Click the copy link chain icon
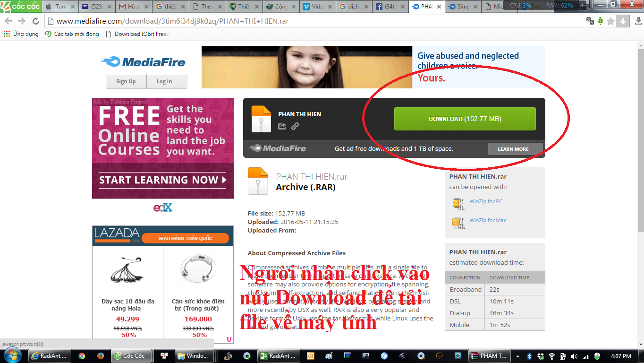This screenshot has width=644, height=363. point(295,126)
